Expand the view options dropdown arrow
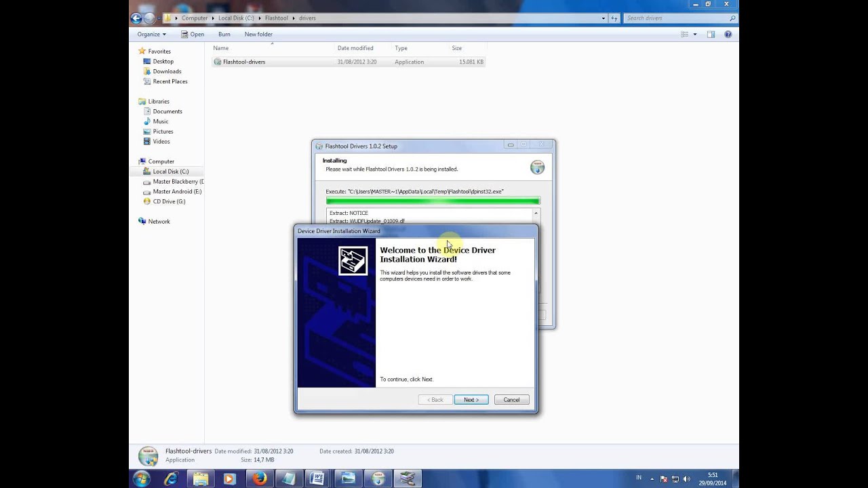Image resolution: width=868 pixels, height=488 pixels. (694, 34)
